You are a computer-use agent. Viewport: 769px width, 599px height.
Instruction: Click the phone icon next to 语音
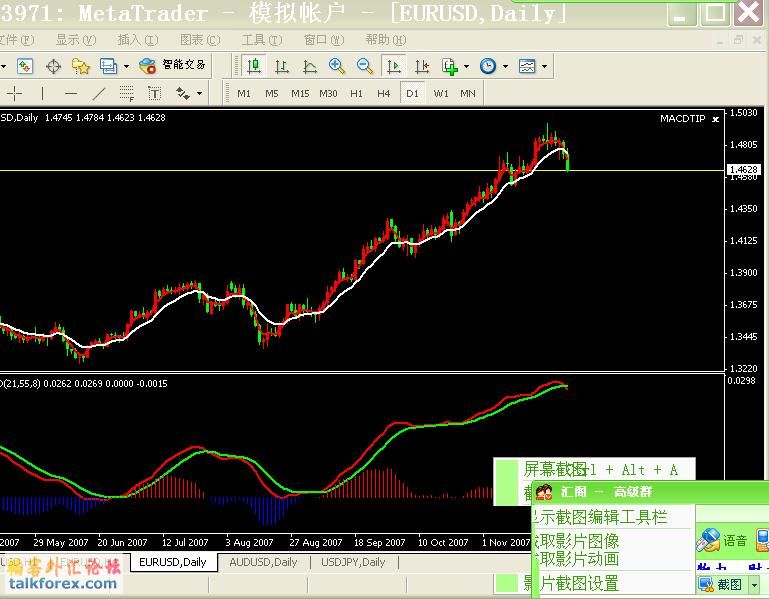point(763,540)
